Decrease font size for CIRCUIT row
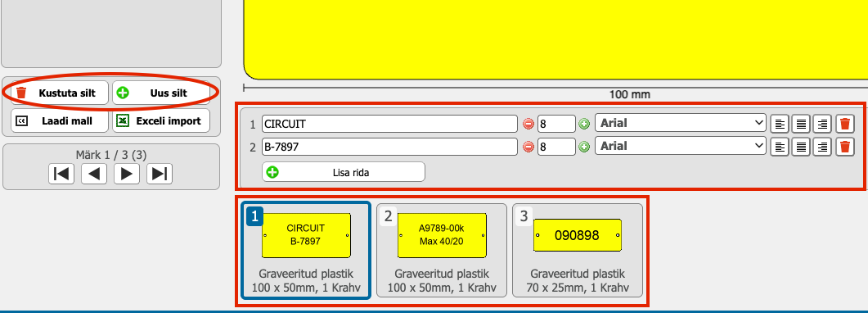868x313 pixels. (528, 124)
